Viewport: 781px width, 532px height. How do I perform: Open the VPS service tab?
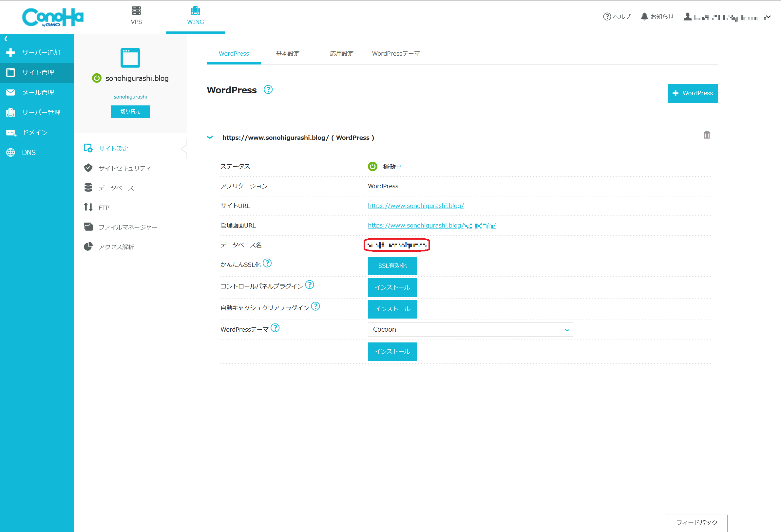click(x=136, y=16)
